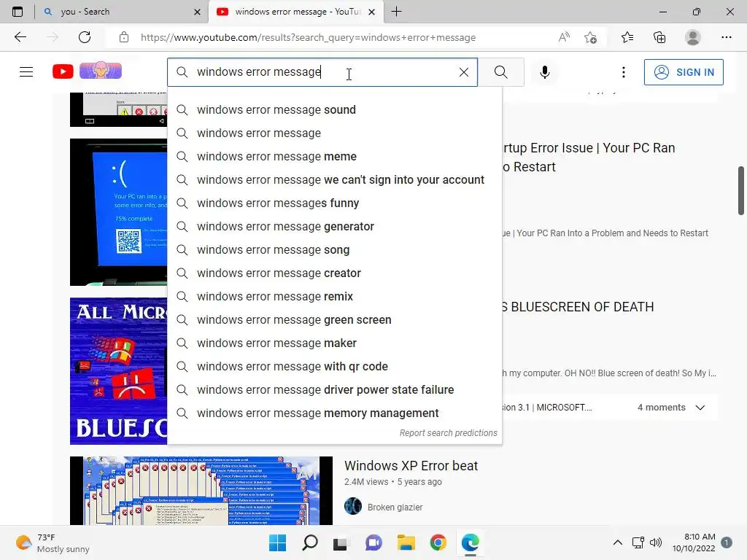Close the YouTube tab
The image size is (747, 560).
click(x=372, y=12)
